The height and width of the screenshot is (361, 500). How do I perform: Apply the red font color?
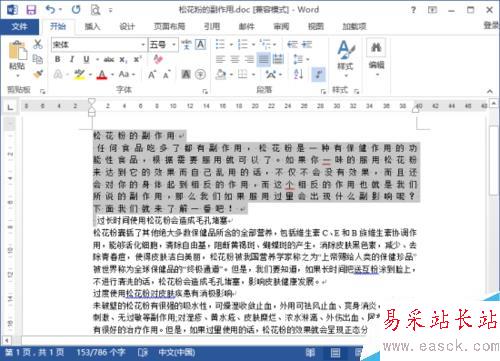tap(102, 74)
